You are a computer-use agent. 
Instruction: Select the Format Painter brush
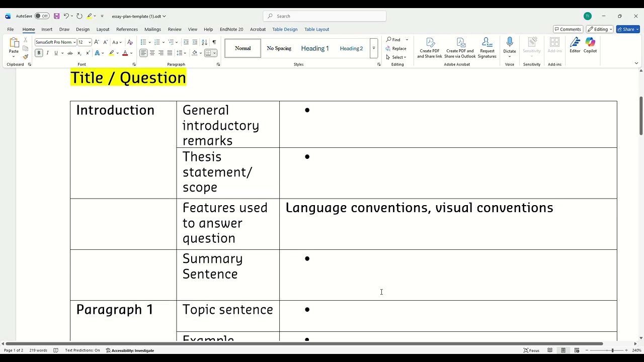coord(26,56)
